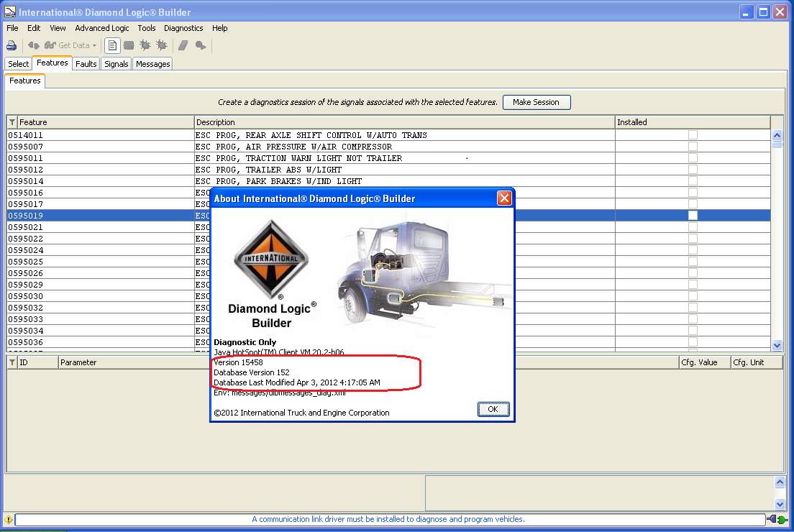
Task: Click the Cfg. Value column header
Action: coord(705,362)
